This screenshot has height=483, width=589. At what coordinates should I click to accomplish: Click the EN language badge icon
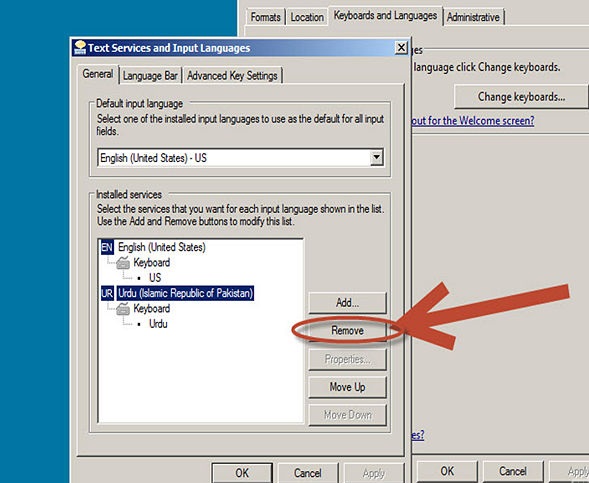click(107, 247)
